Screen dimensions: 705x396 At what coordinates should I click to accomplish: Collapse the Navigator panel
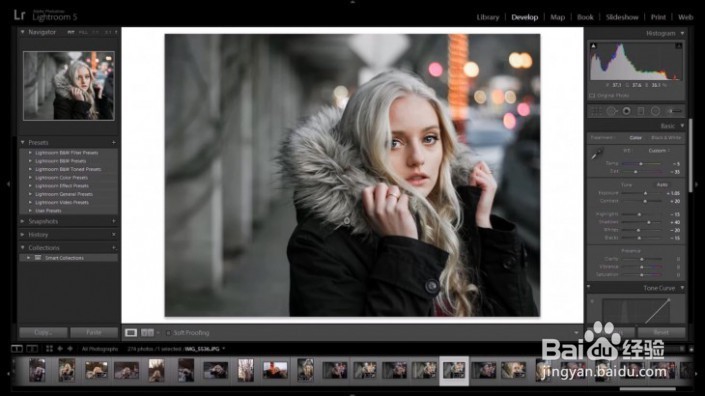pos(22,32)
